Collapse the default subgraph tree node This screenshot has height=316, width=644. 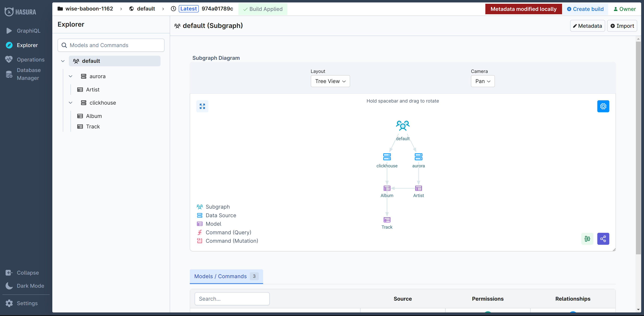coord(63,61)
